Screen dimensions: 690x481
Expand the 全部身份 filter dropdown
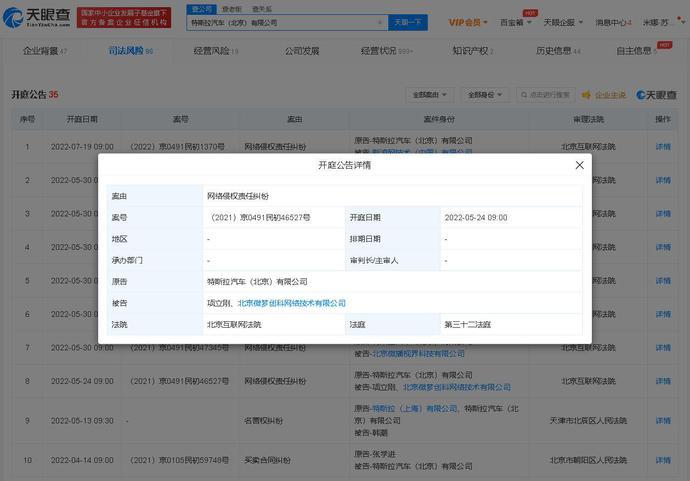[x=484, y=95]
